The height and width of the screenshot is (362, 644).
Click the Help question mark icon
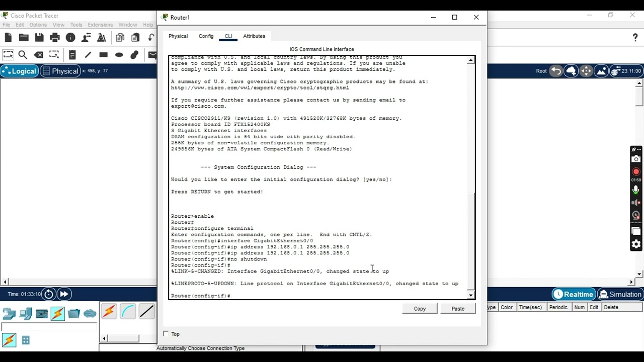click(x=635, y=38)
